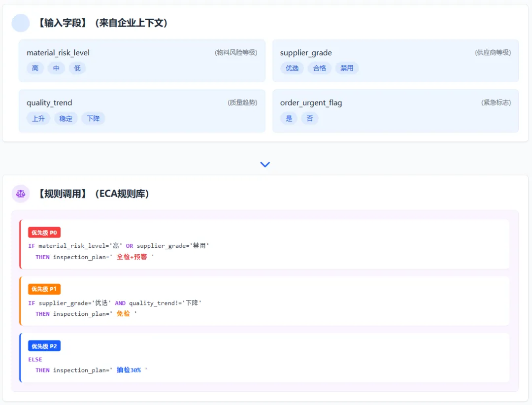
Task: Click the supplier_grade field name
Action: (x=306, y=53)
